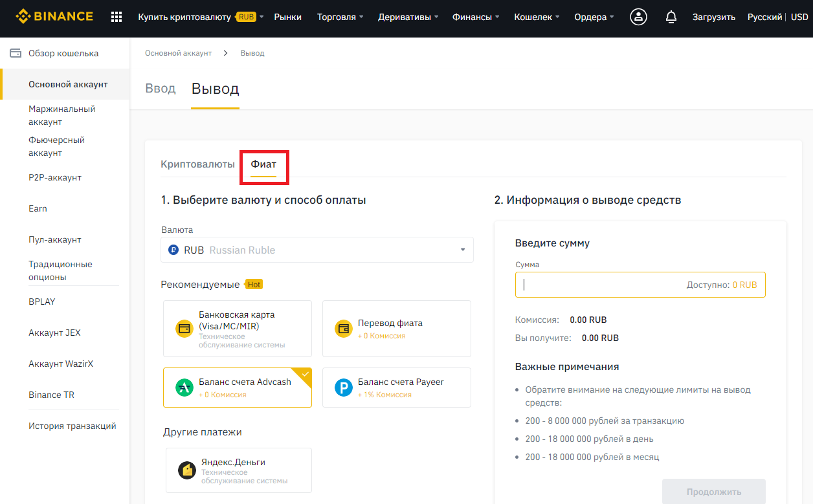Select Баланс счета Payeer option
This screenshot has height=504, width=813.
(397, 388)
